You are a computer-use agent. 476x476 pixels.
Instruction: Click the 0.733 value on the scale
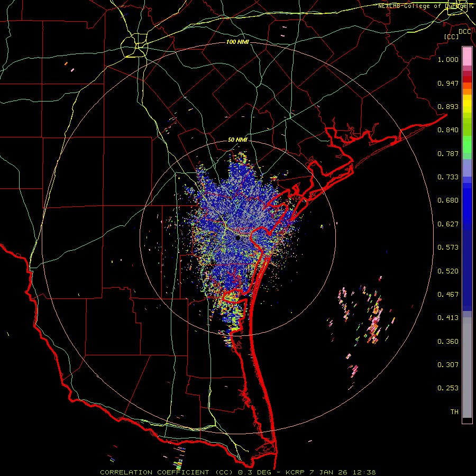[x=448, y=177]
